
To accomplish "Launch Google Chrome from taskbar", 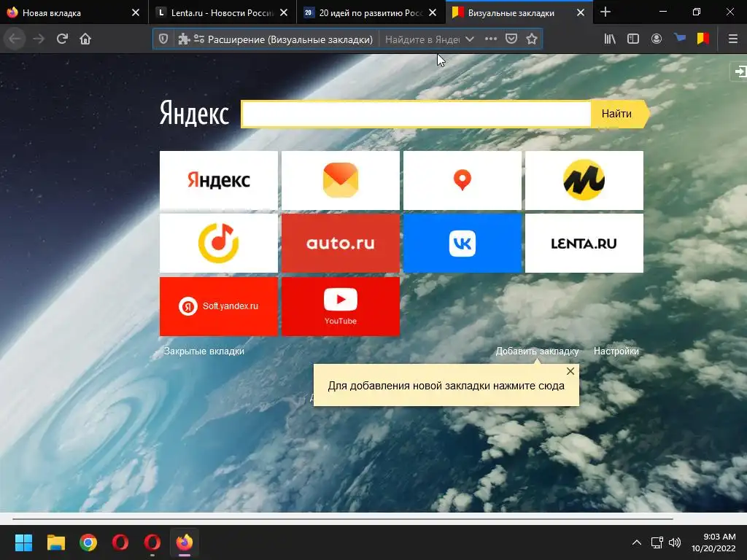I will [x=88, y=542].
